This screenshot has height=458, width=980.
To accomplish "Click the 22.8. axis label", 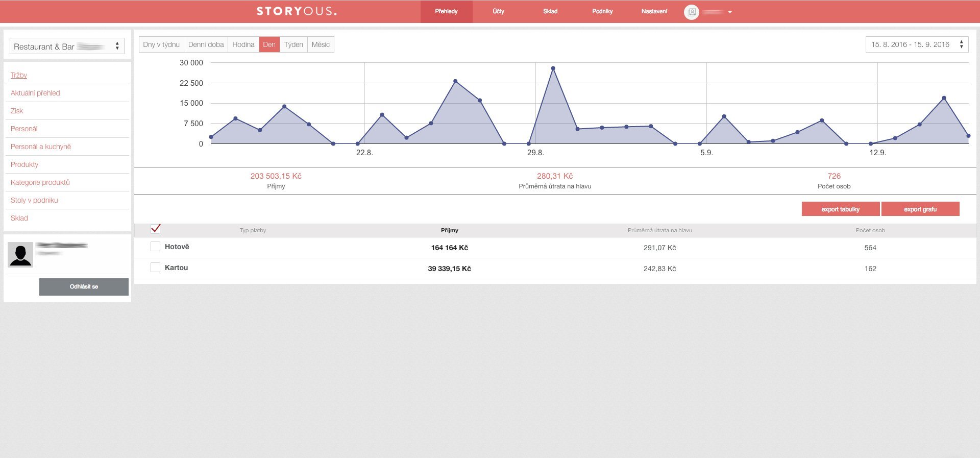I will tap(364, 153).
